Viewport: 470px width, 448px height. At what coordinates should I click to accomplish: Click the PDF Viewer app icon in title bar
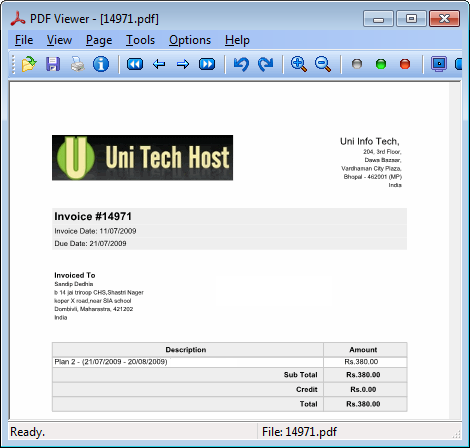click(18, 19)
